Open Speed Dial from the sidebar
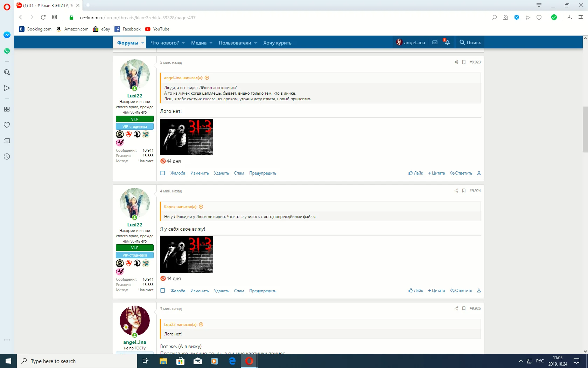This screenshot has width=588, height=368. (x=7, y=109)
